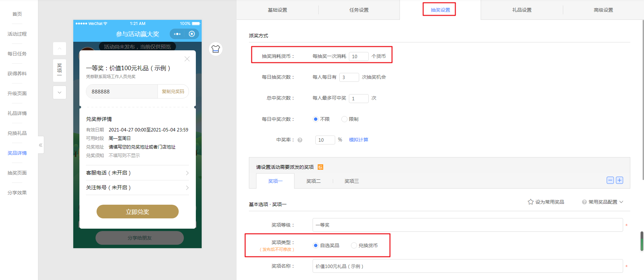Screen dimensions: 644x280
Task: Click the WeChat mini-program more dots icon
Action: pos(177,34)
